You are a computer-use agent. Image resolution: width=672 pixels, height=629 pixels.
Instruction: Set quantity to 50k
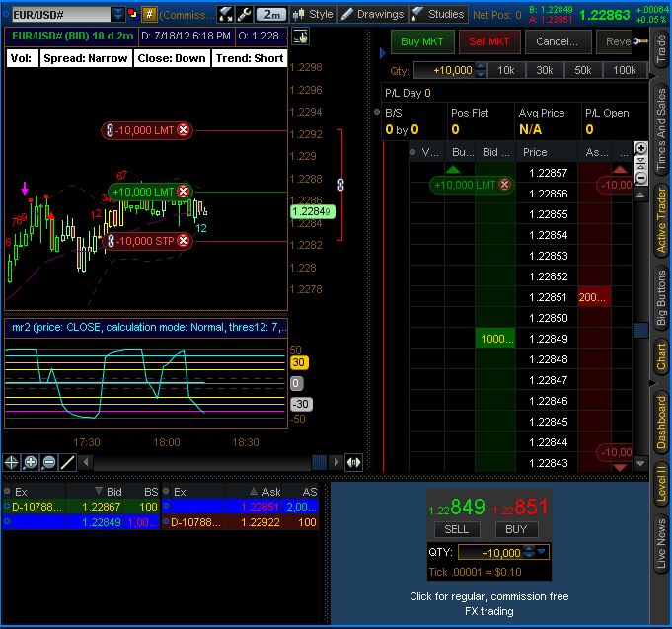pyautogui.click(x=583, y=70)
